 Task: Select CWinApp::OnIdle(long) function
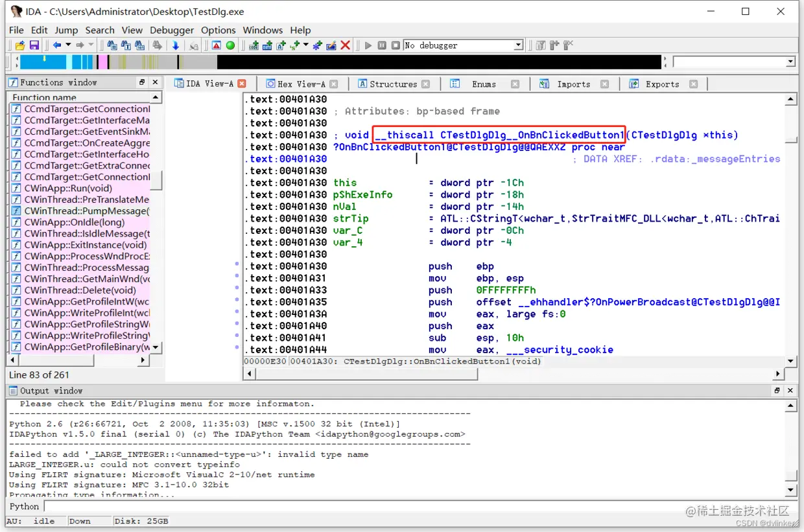(x=75, y=222)
